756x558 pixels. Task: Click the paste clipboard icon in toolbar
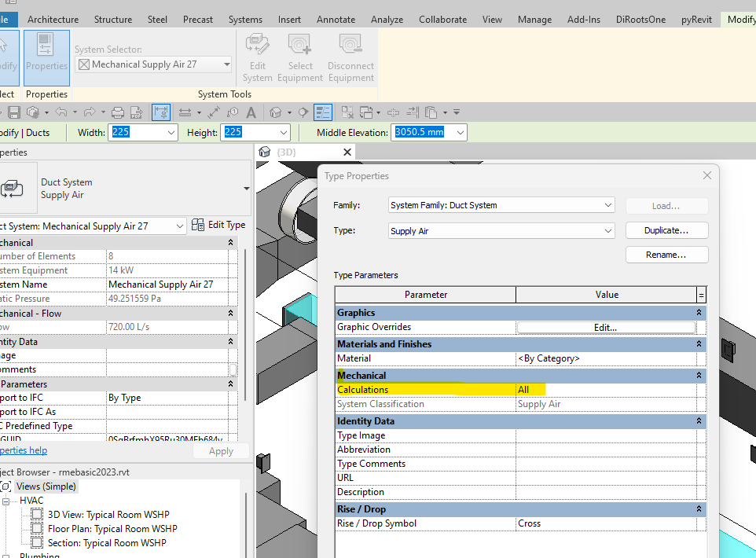(x=431, y=112)
